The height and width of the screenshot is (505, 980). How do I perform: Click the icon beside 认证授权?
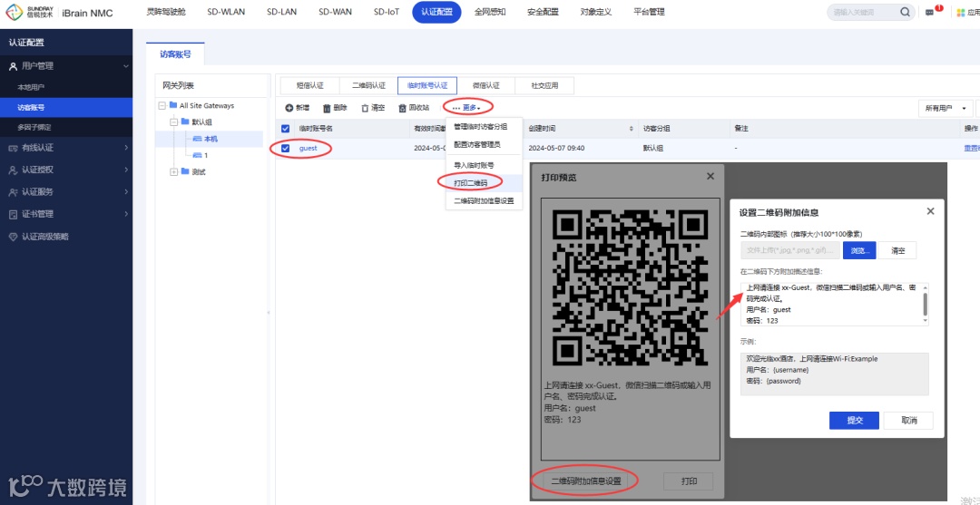[13, 170]
